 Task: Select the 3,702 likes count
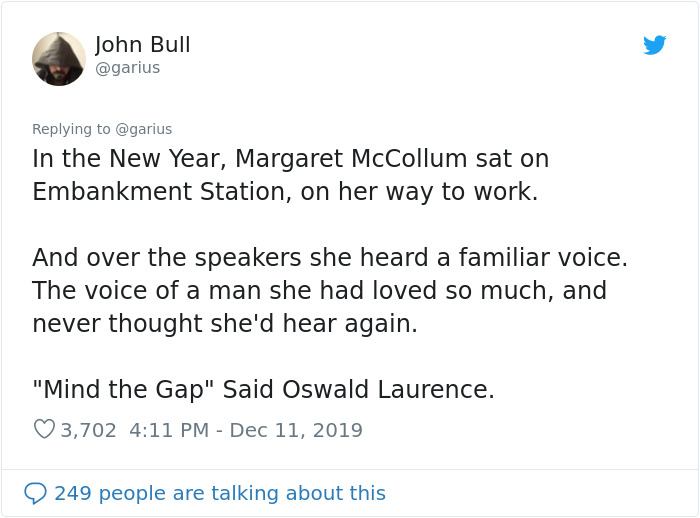tap(88, 430)
